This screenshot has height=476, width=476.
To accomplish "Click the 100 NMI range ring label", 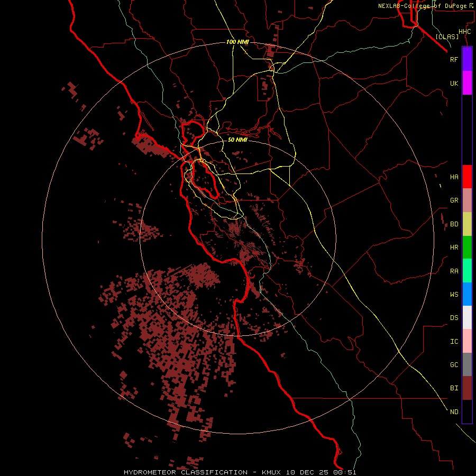I will 237,42.
